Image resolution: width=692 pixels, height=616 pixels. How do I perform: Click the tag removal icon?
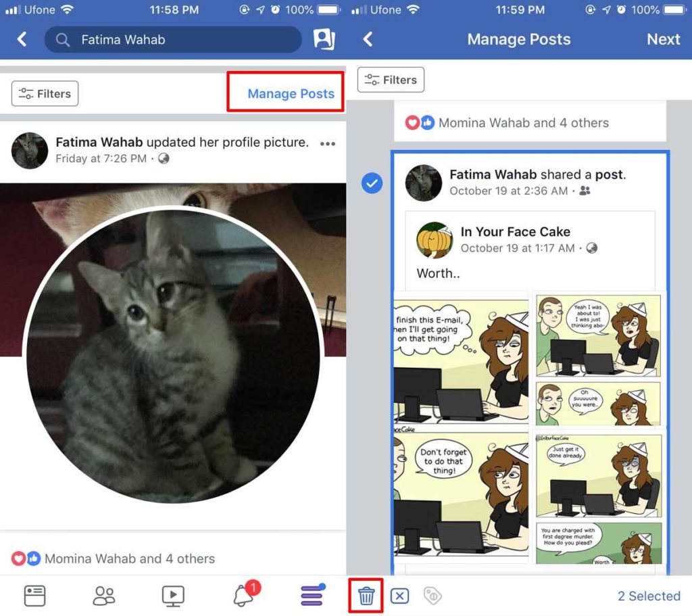[432, 595]
